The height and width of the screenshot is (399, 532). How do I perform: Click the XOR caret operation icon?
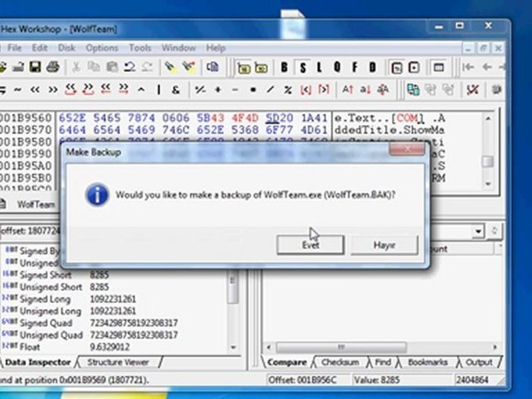[x=141, y=90]
